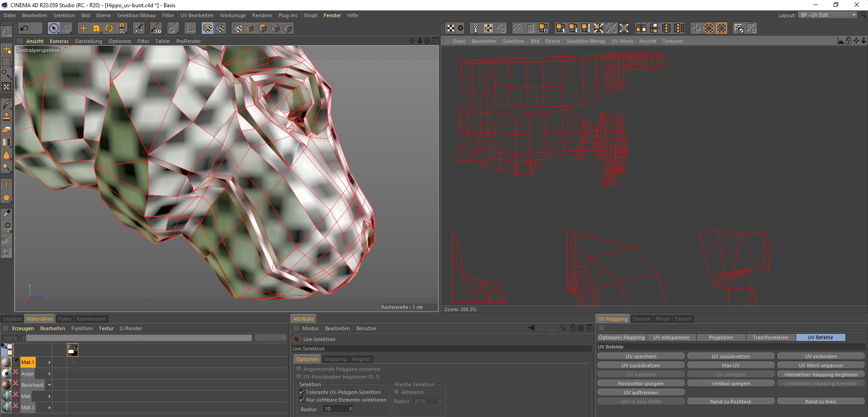Switch to the Objekte tab

point(12,319)
